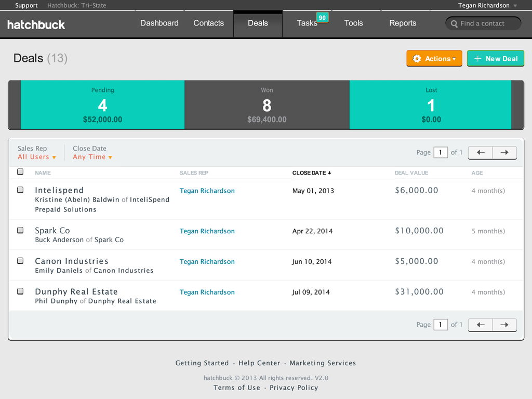This screenshot has width=532, height=399.
Task: Click the Jun 10, 2014 close date
Action: pyautogui.click(x=312, y=262)
